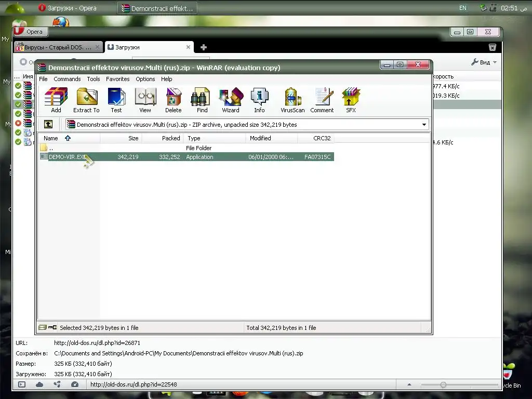Run VirusScan from the WinRAR toolbar
The height and width of the screenshot is (399, 532).
[x=292, y=100]
